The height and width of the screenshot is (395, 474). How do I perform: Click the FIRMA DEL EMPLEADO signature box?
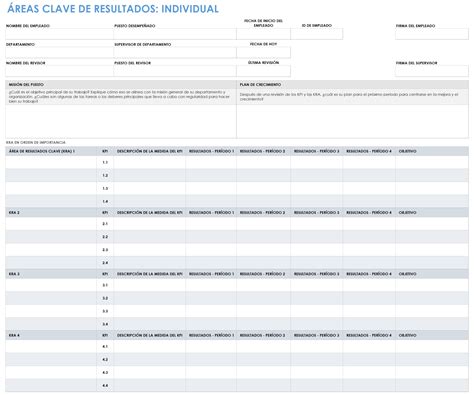[432, 34]
